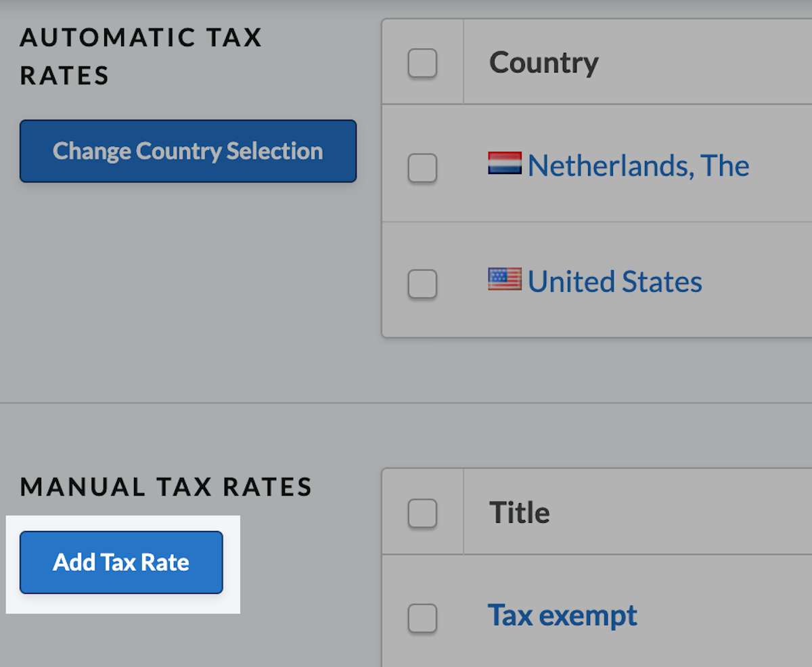This screenshot has width=812, height=667.
Task: Click empty space right of United States
Action: click(758, 282)
